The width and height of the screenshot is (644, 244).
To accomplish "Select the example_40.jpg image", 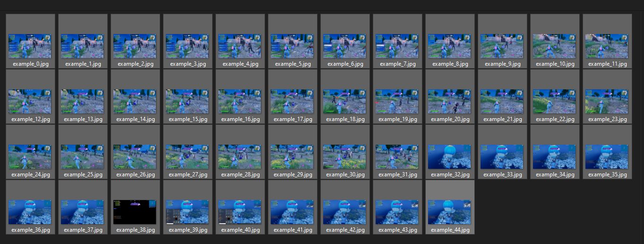I will 240,212.
